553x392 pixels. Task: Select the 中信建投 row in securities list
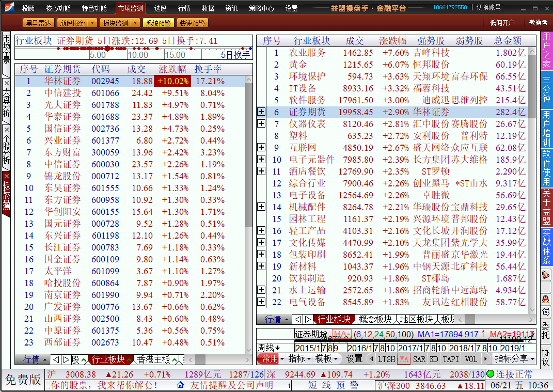130,93
